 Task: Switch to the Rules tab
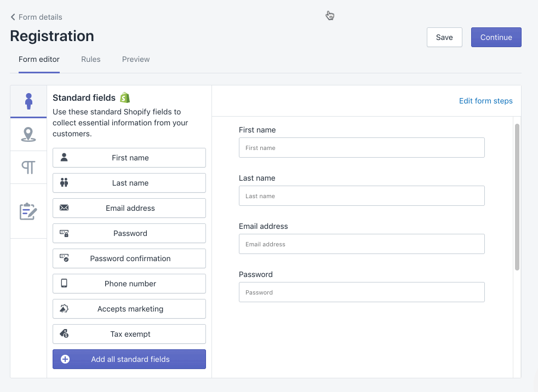(x=90, y=59)
